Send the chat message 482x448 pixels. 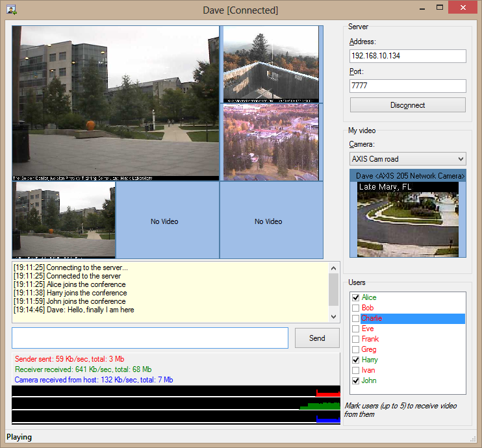[x=317, y=338]
